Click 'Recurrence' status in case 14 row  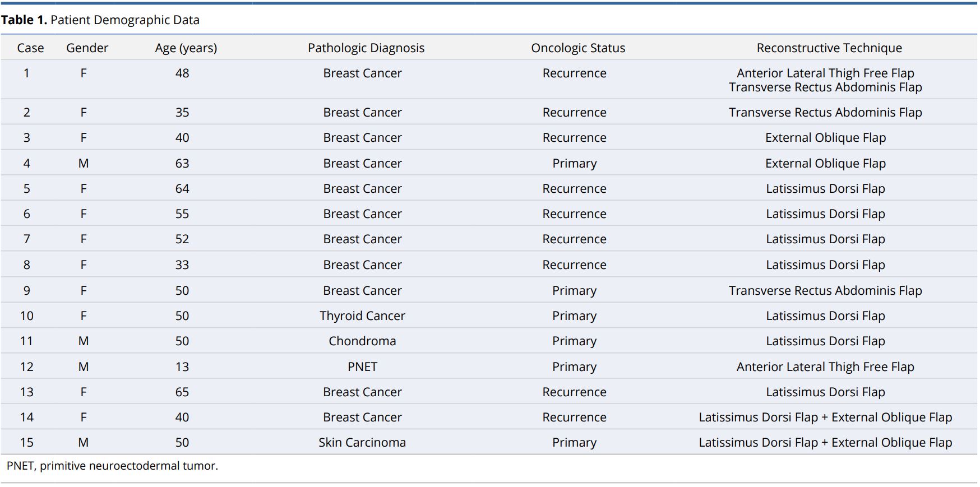pos(574,418)
